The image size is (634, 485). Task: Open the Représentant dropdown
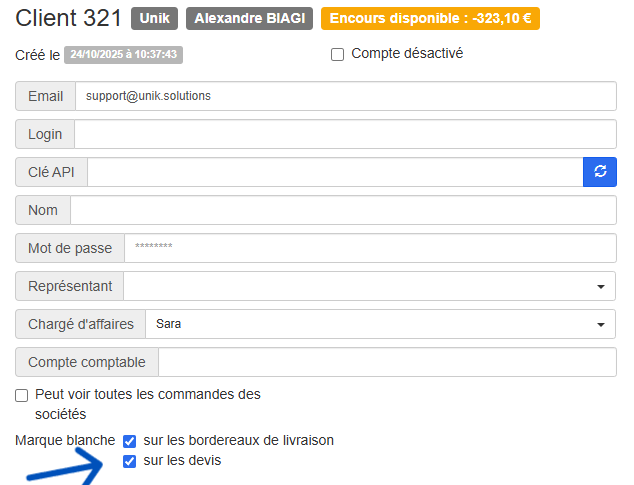coord(370,286)
